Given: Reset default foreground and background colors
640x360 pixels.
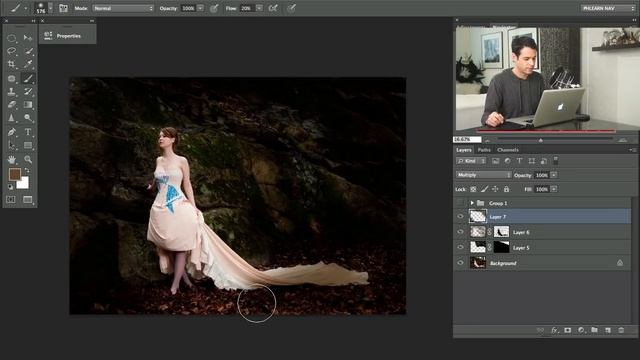Looking at the screenshot, I should [x=10, y=187].
